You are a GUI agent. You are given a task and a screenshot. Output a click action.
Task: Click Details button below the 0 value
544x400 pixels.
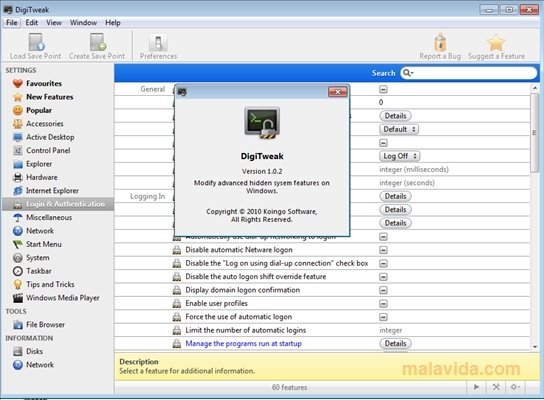[x=396, y=116]
